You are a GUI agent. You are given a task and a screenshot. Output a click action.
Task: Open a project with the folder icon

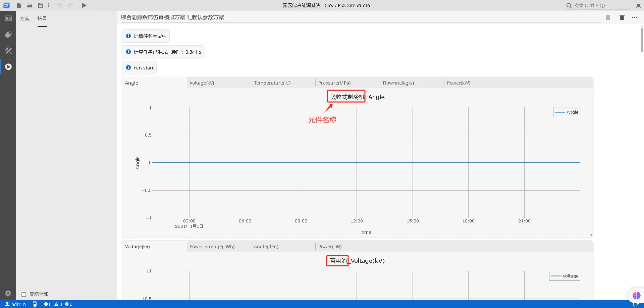(30, 5)
